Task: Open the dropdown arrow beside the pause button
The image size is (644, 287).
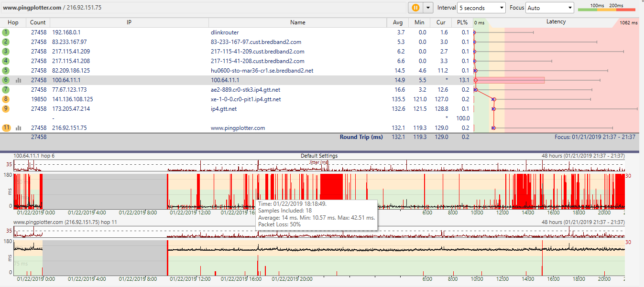Action: [x=427, y=8]
